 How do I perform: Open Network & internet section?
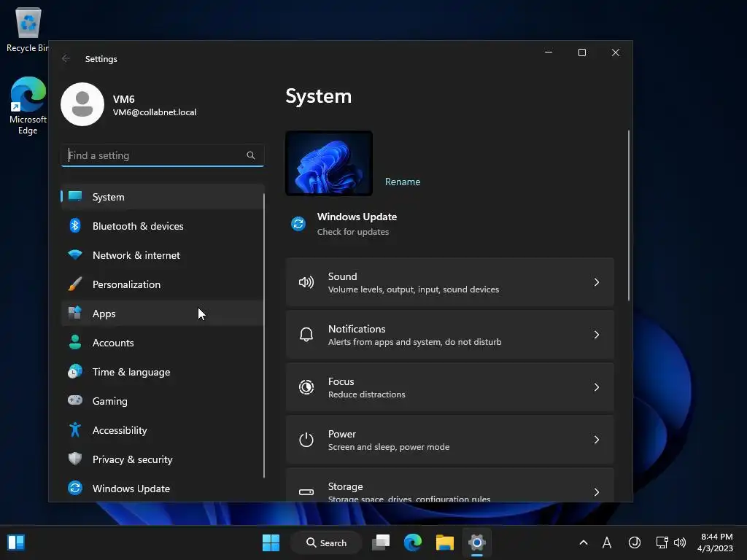click(x=163, y=255)
